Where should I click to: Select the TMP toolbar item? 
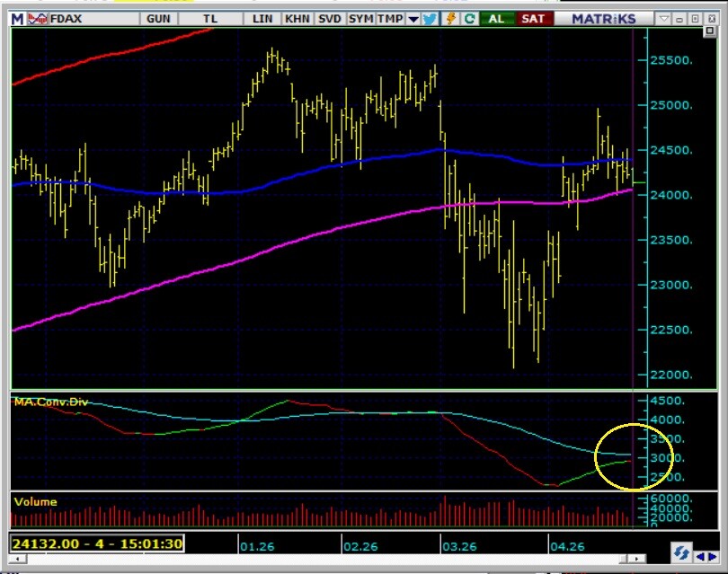click(x=390, y=18)
